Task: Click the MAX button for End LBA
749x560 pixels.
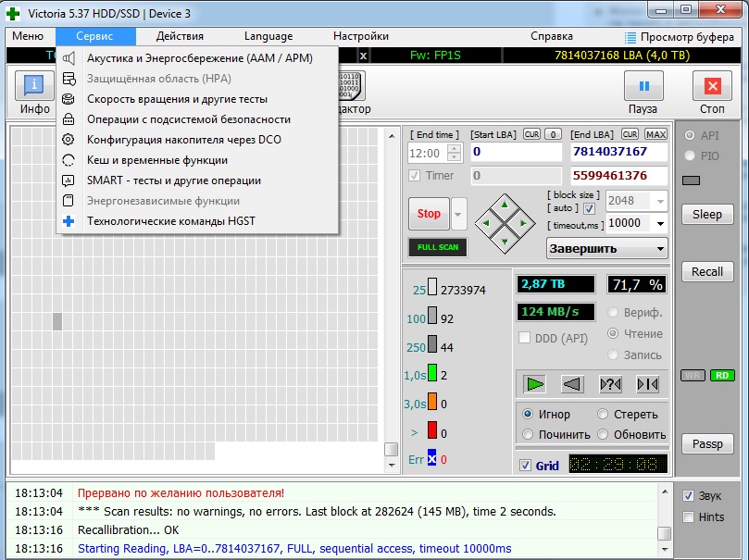Action: pyautogui.click(x=655, y=134)
